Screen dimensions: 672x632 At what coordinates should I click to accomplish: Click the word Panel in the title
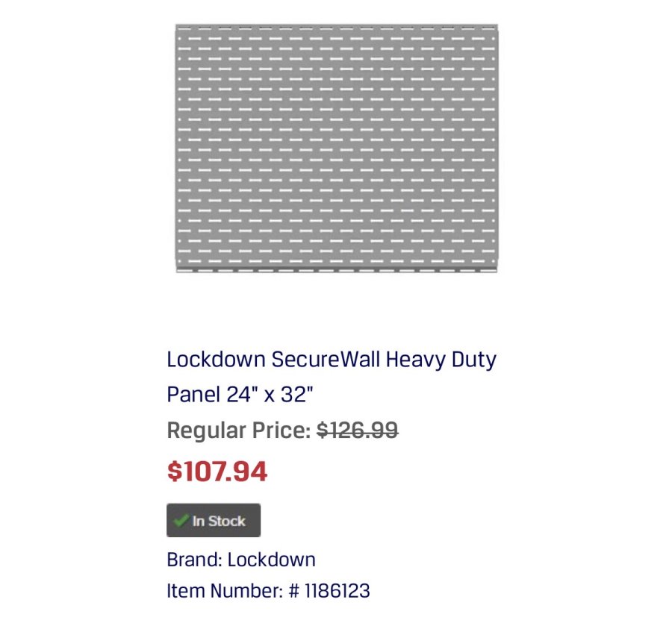pos(193,394)
